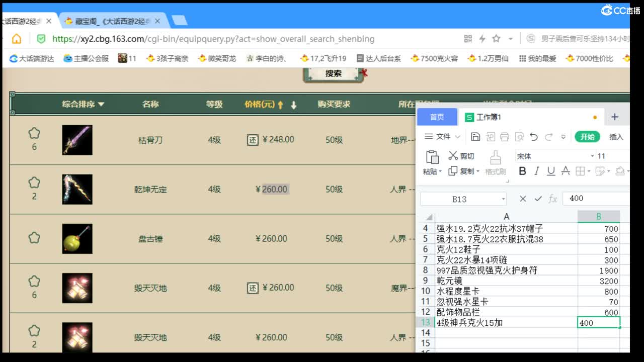Toggle bold formatting B
644x362 pixels.
click(x=522, y=171)
